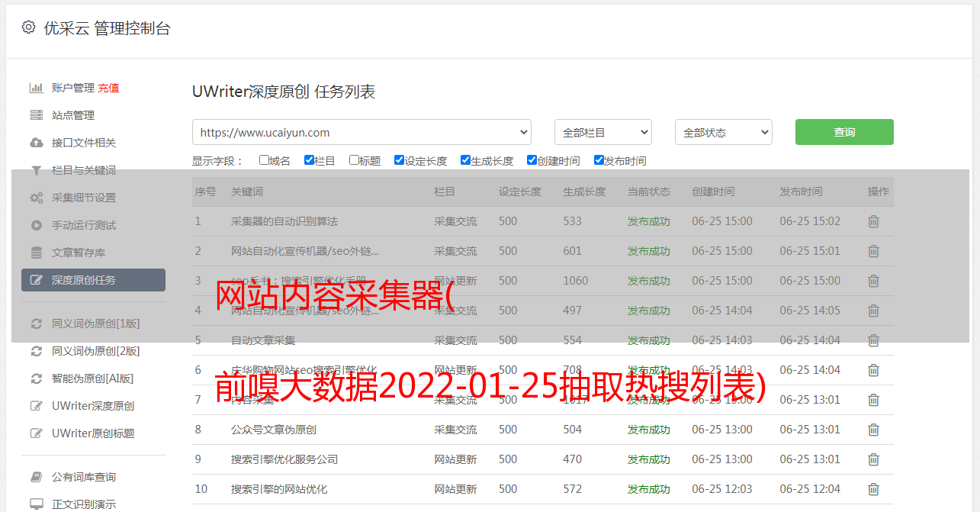Image resolution: width=980 pixels, height=512 pixels.
Task: Uncheck the 发布时间 checkbox
Action: (599, 160)
